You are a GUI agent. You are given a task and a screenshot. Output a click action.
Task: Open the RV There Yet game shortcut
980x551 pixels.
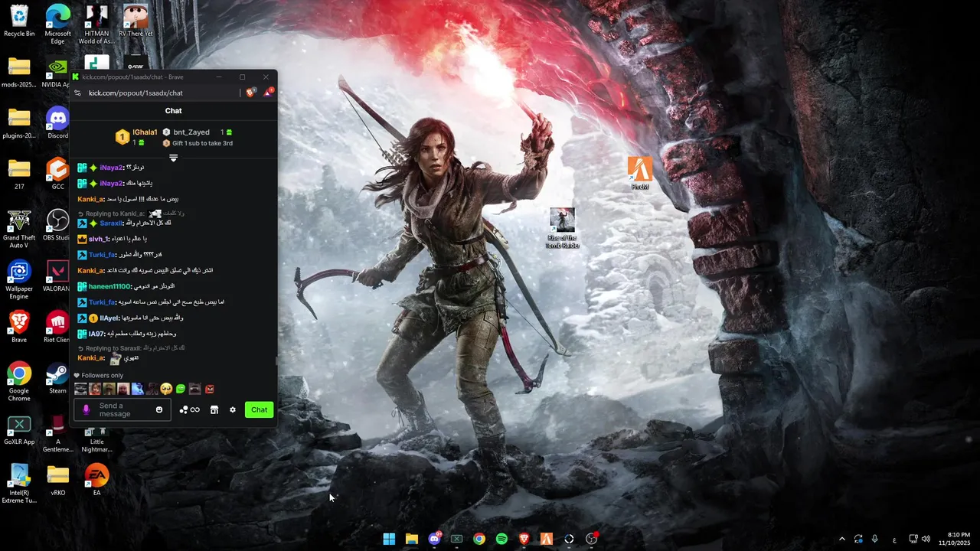[136, 21]
